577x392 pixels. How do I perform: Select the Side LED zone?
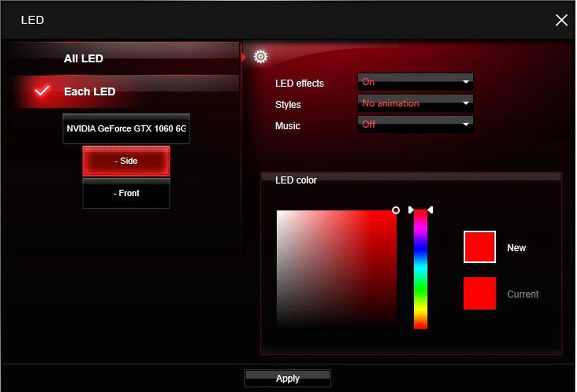coord(127,161)
